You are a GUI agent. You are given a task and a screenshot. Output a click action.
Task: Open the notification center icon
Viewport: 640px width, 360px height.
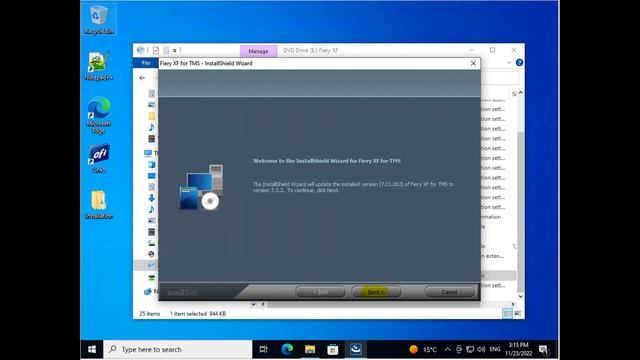coord(544,349)
